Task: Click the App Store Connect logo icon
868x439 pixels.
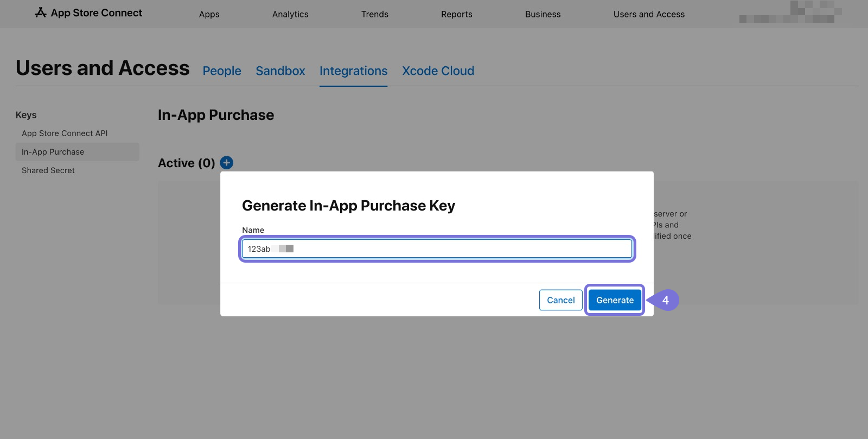Action: [x=41, y=12]
